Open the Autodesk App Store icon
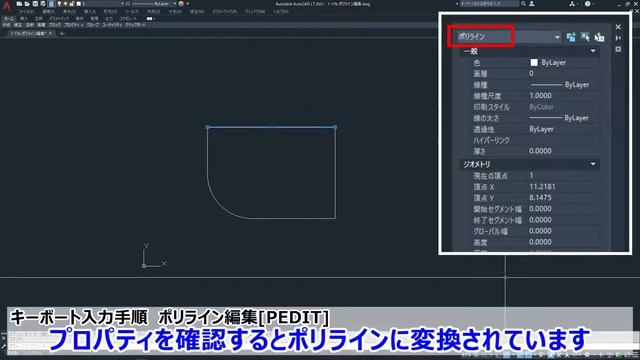This screenshot has width=640, height=360. point(572,3)
